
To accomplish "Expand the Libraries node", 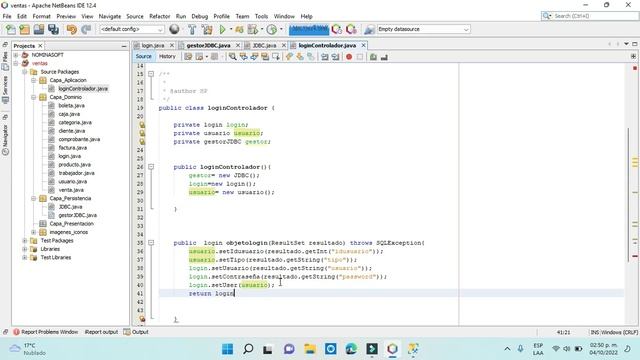I will click(24, 249).
